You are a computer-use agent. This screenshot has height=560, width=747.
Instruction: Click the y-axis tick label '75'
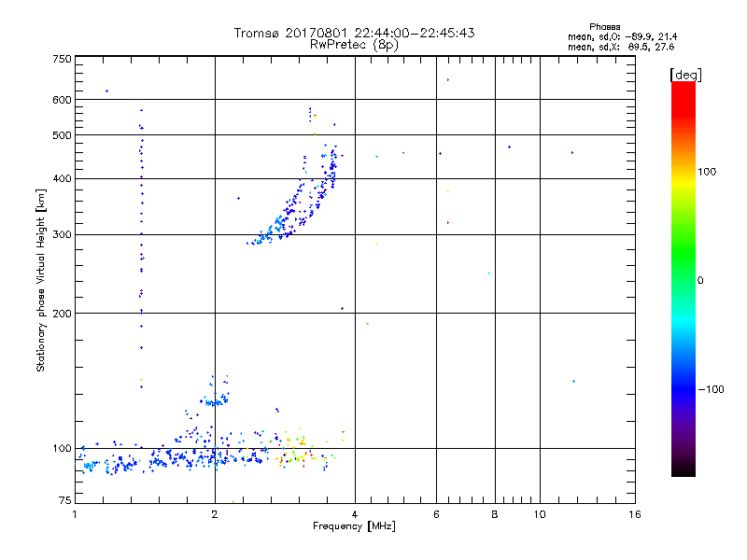(x=65, y=500)
